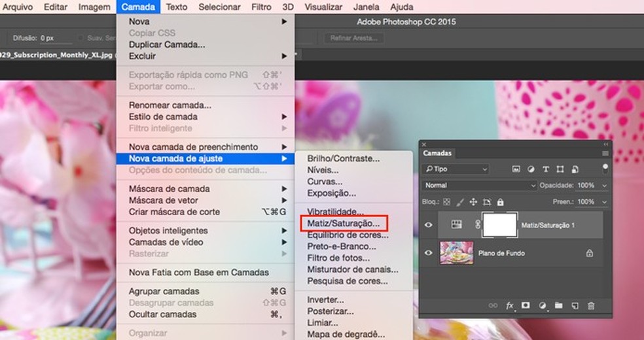Viewport: 644px width, 340px height.
Task: Open the Editar menu
Action: 56,7
